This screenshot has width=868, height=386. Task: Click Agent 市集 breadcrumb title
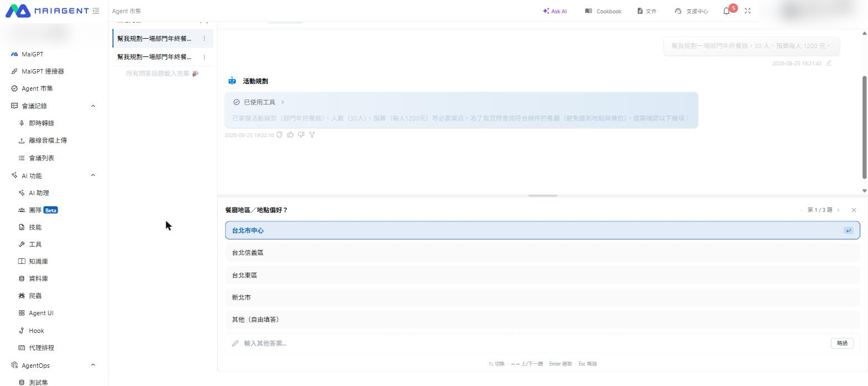[x=126, y=11]
